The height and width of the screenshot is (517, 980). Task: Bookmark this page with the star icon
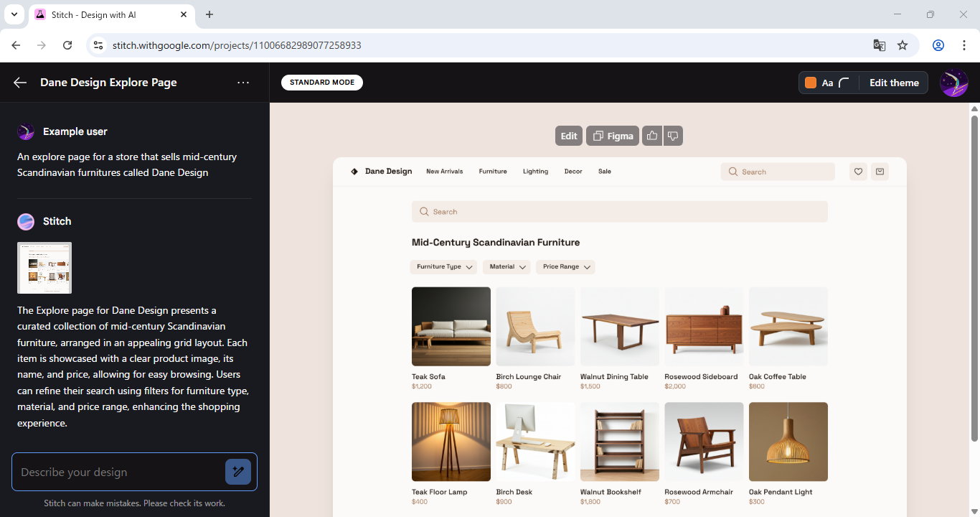pyautogui.click(x=903, y=45)
